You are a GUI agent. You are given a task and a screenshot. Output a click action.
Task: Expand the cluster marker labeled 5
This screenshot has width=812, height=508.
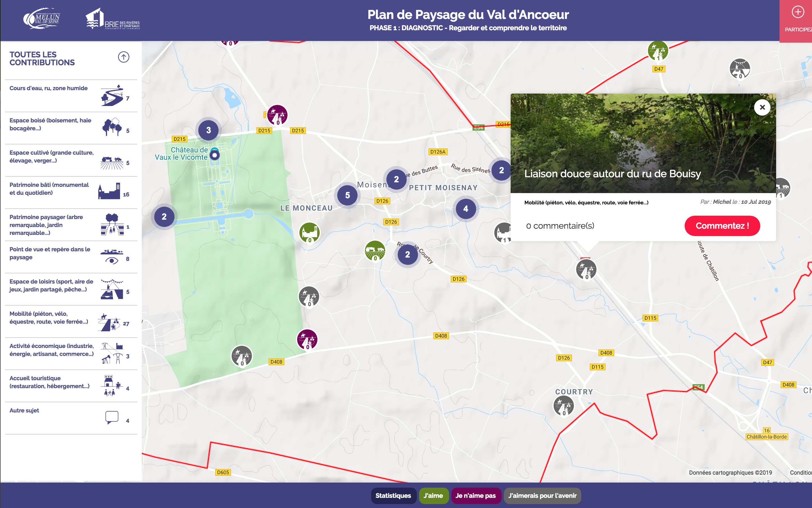347,195
